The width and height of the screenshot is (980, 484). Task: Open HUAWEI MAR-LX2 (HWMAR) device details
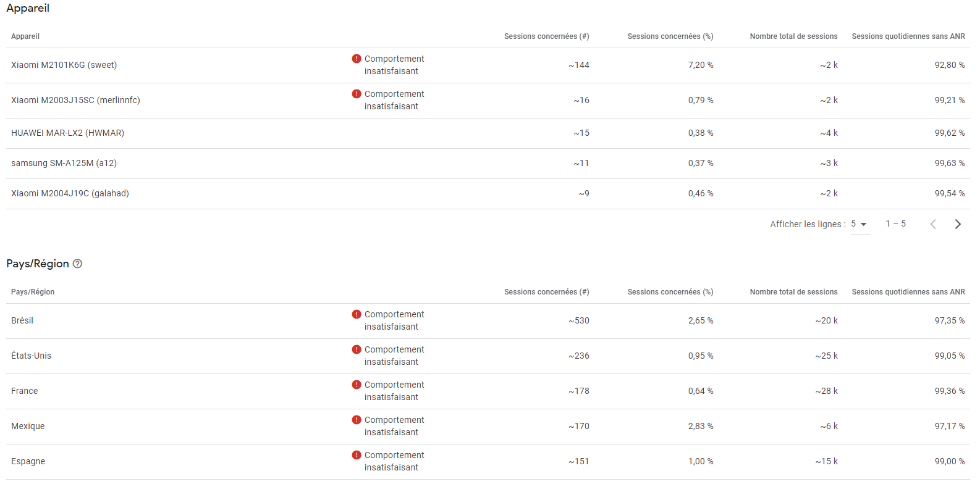[68, 133]
